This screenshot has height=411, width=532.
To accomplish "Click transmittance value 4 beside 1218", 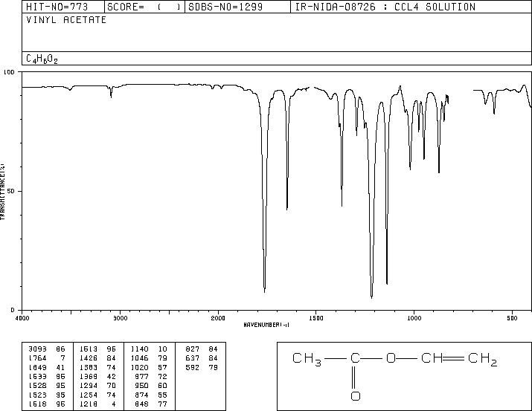I will (114, 404).
